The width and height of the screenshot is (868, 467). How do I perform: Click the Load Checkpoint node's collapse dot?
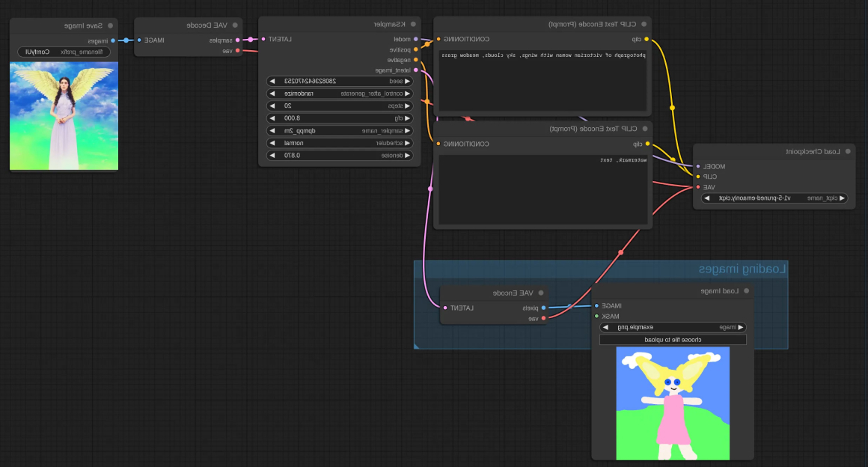point(847,151)
